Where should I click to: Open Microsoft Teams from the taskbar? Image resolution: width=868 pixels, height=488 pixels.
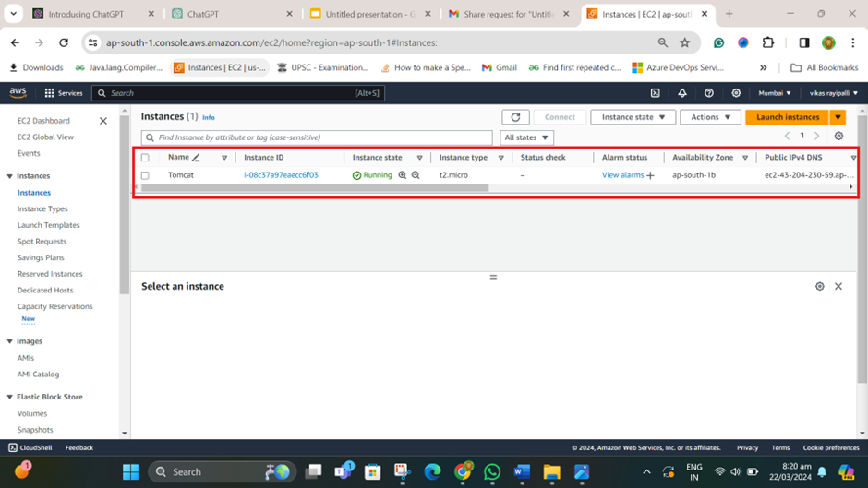[344, 472]
